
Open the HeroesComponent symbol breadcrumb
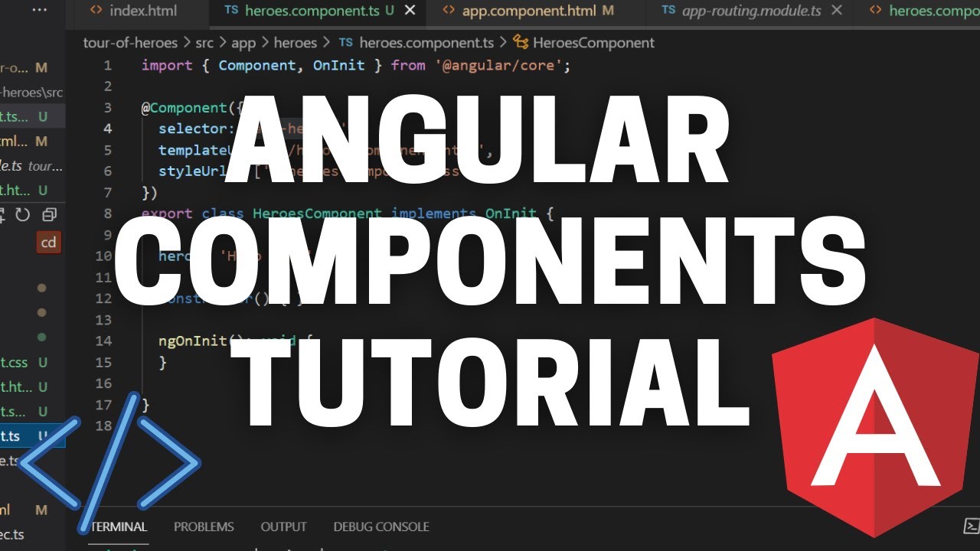coord(585,43)
